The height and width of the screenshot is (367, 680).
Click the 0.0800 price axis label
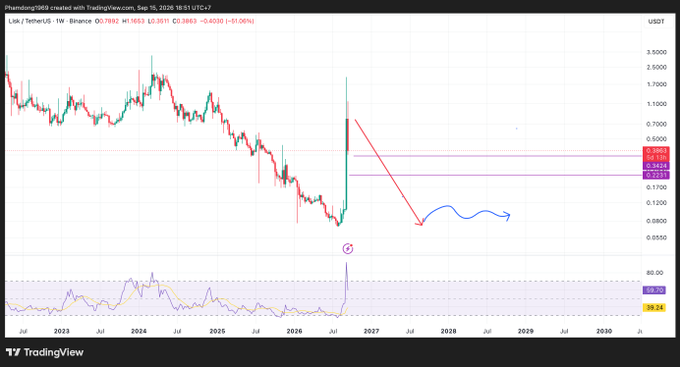pyautogui.click(x=657, y=221)
